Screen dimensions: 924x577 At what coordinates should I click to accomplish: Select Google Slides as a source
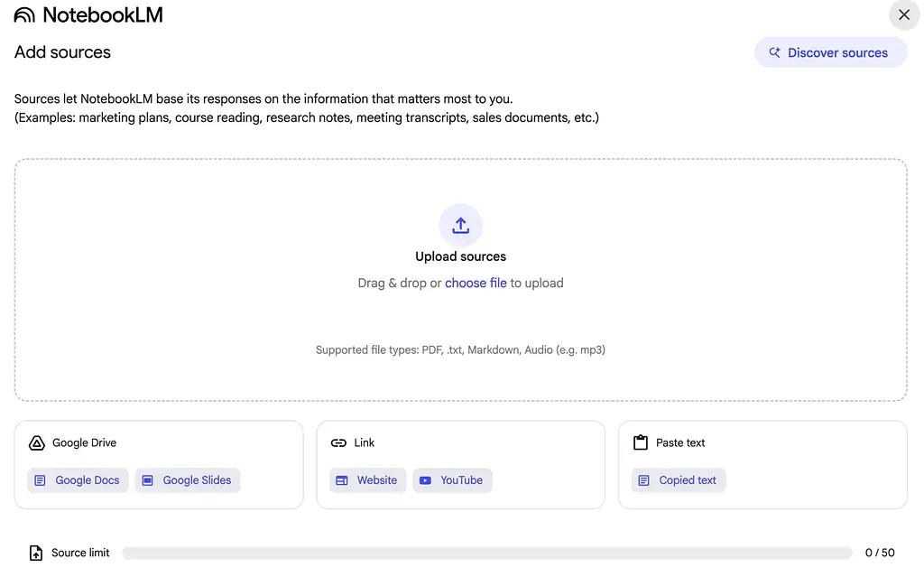click(x=187, y=480)
